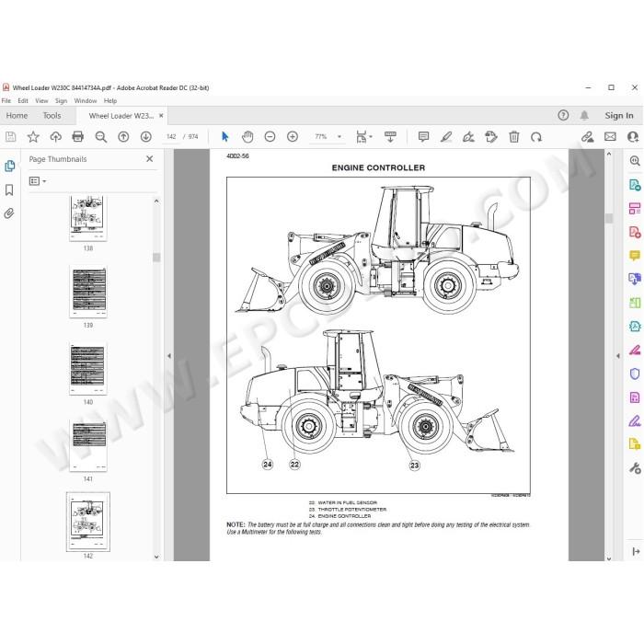Open the Bookmarks panel
Viewport: 644px width, 644px height.
click(x=9, y=190)
